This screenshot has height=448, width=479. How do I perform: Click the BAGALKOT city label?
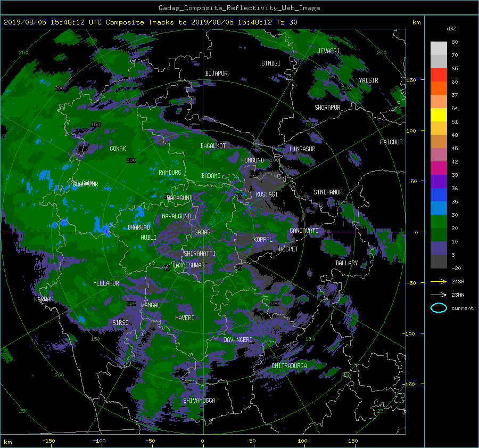(x=213, y=146)
